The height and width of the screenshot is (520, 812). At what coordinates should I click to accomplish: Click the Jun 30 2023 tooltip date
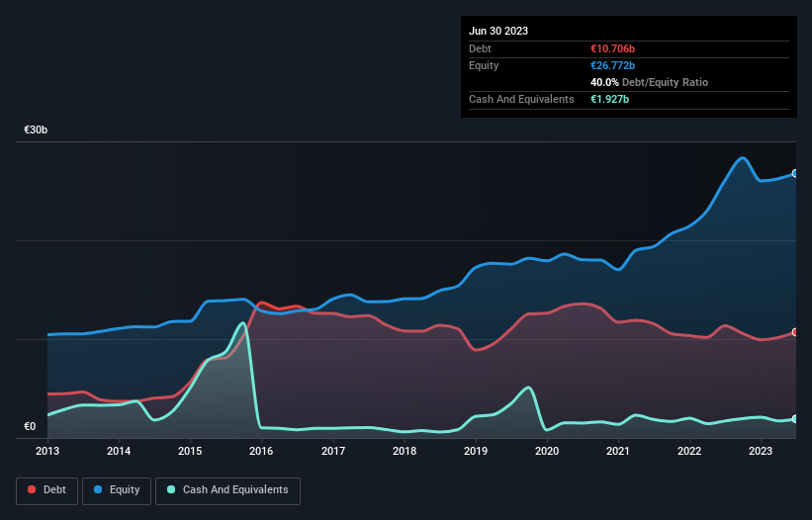[498, 31]
